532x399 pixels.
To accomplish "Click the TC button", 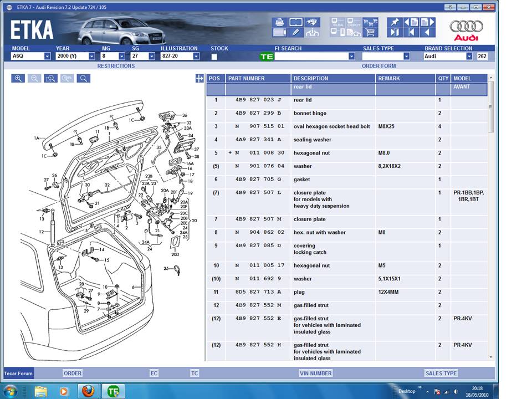I will [x=195, y=373].
